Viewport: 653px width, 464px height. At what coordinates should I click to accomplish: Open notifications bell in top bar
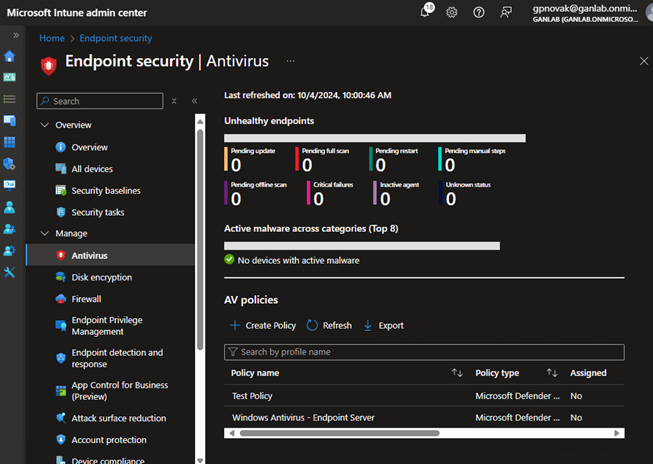point(426,12)
